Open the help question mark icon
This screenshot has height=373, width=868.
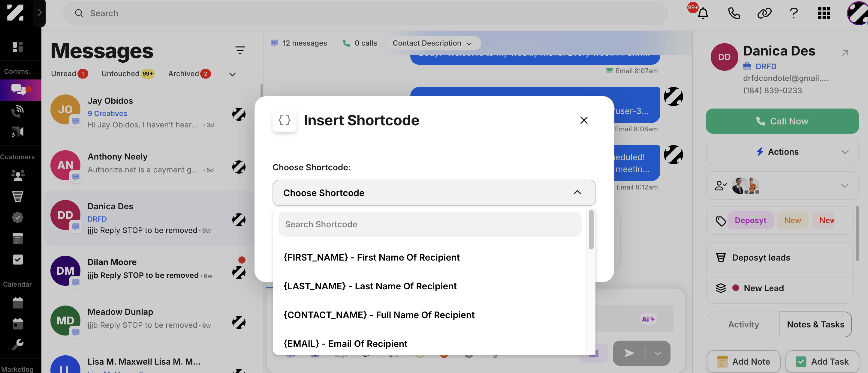(x=794, y=13)
